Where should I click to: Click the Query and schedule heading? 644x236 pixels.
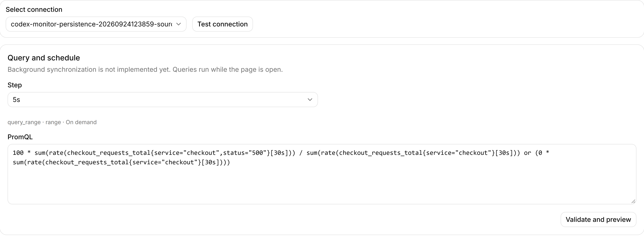44,58
